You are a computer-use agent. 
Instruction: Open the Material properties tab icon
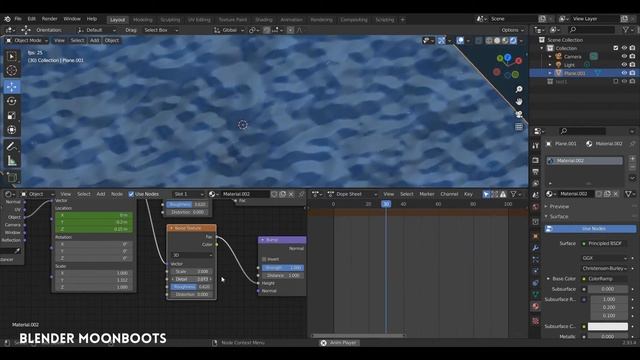pos(536,306)
